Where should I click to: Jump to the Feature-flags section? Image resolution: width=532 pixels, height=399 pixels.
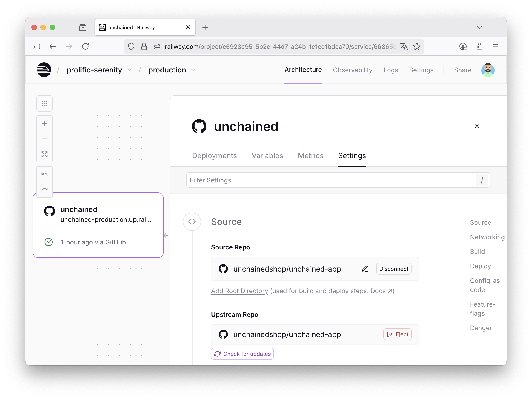(x=482, y=309)
